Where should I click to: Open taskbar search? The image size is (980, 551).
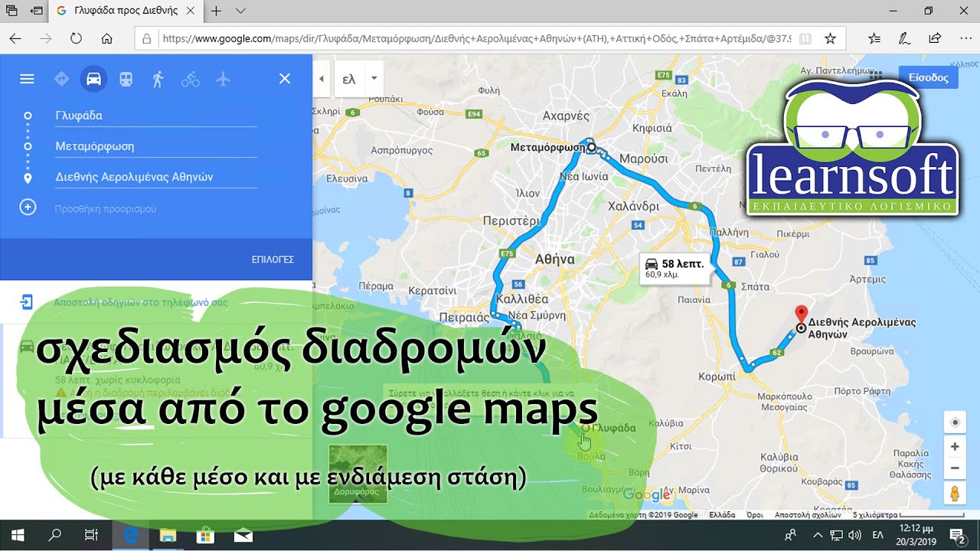pyautogui.click(x=55, y=536)
